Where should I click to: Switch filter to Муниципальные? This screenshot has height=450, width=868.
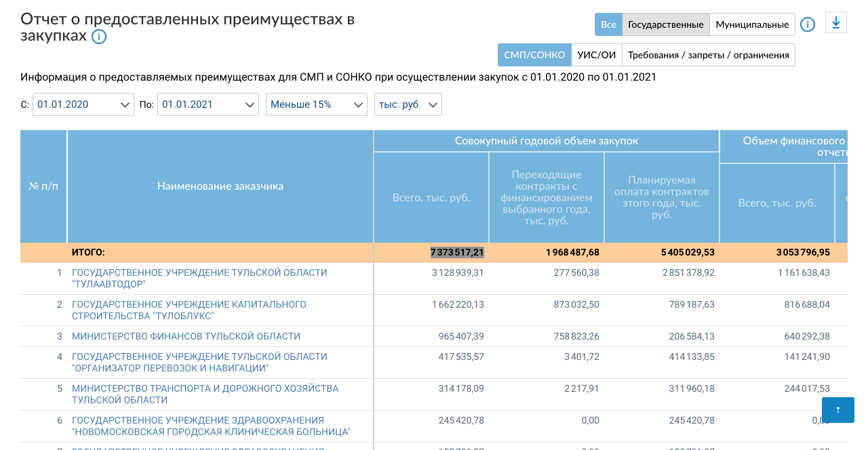(752, 24)
